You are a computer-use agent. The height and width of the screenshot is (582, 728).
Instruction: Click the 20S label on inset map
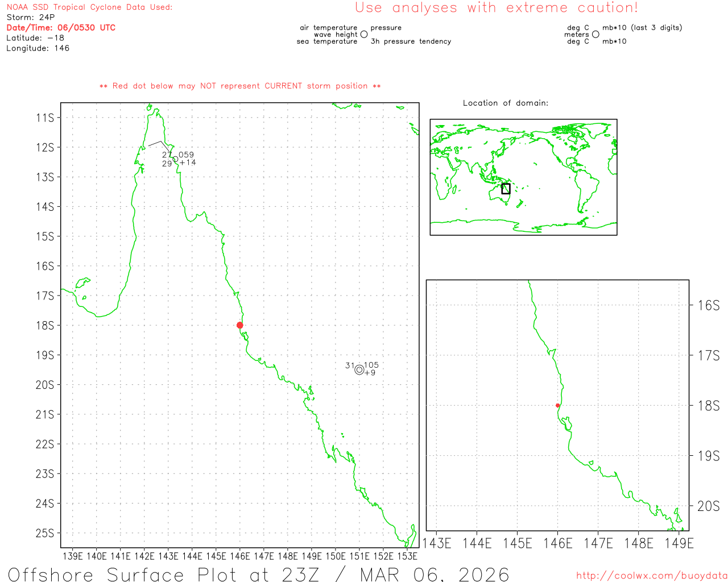pos(709,506)
